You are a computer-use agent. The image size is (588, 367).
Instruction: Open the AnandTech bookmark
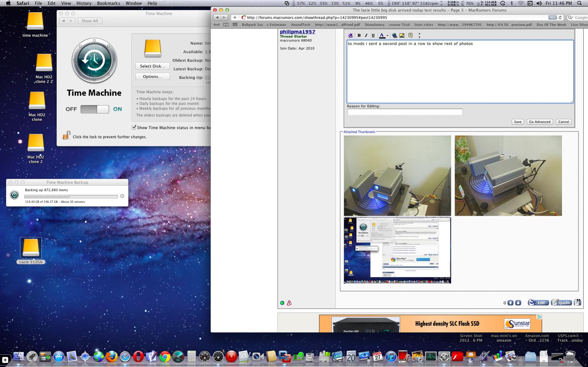[300, 25]
